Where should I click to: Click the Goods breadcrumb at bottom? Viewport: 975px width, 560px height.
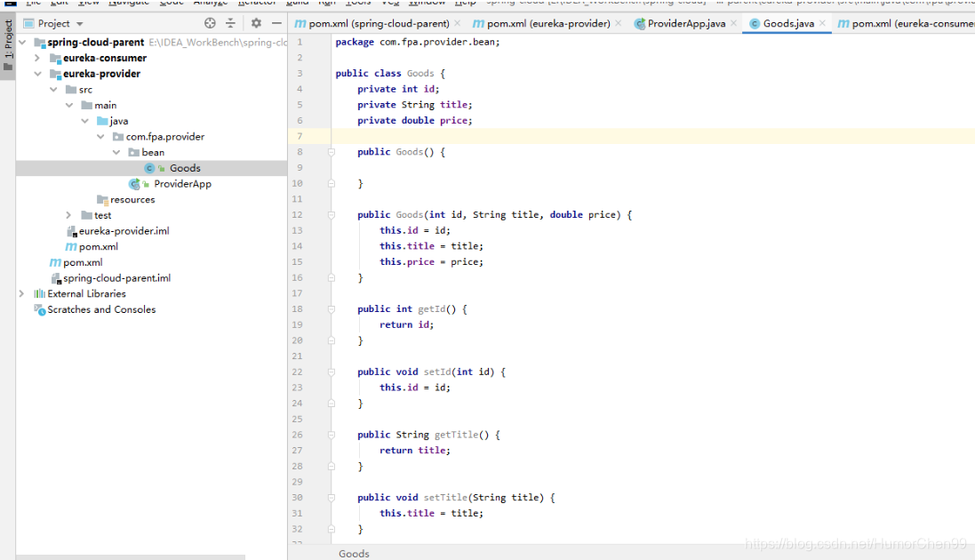click(354, 553)
